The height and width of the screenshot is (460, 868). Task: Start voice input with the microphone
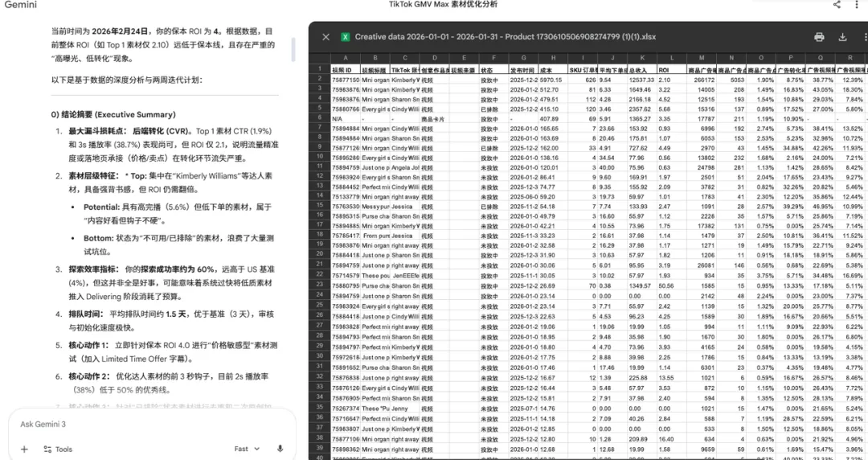click(280, 449)
